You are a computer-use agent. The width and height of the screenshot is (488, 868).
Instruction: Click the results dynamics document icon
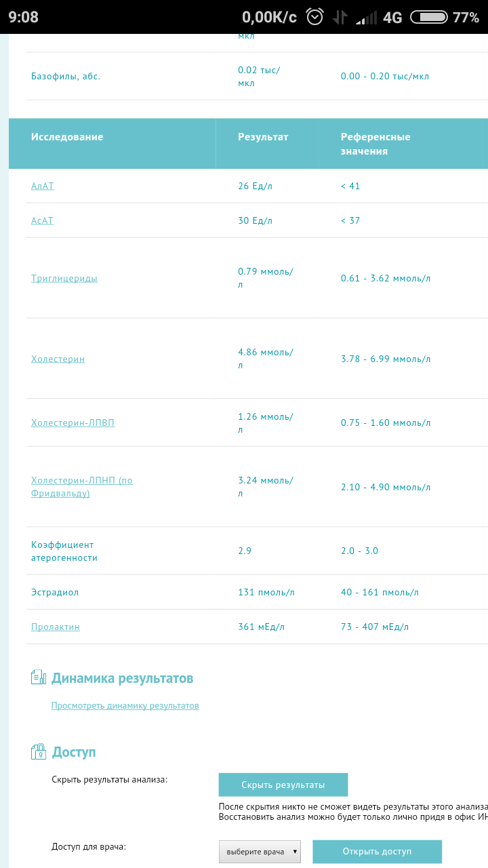pyautogui.click(x=39, y=677)
